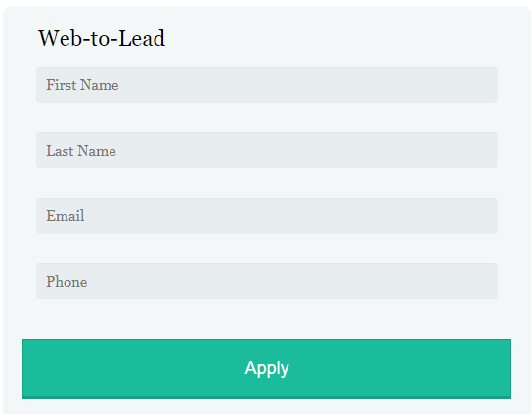This screenshot has height=414, width=532.
Task: Click the Phone placeholder label
Action: [x=66, y=282]
